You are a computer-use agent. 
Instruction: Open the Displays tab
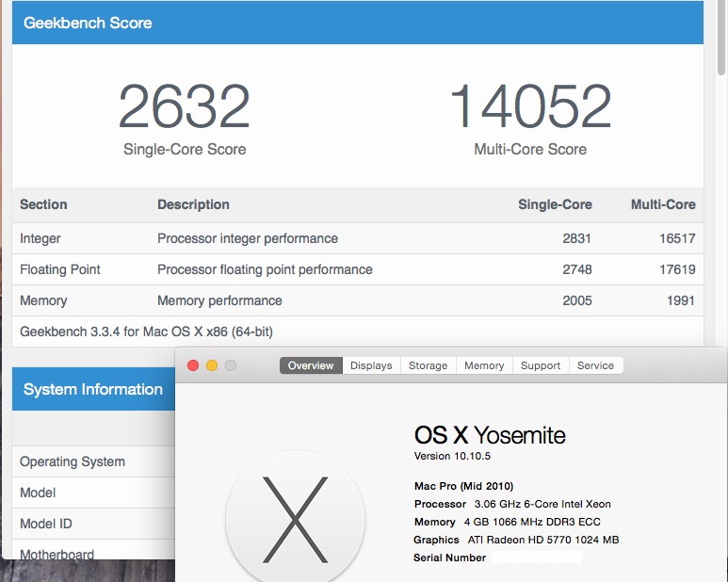click(371, 365)
